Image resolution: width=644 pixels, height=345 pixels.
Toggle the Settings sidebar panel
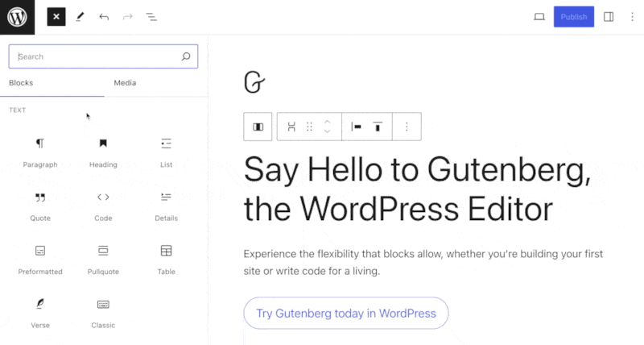pyautogui.click(x=609, y=17)
